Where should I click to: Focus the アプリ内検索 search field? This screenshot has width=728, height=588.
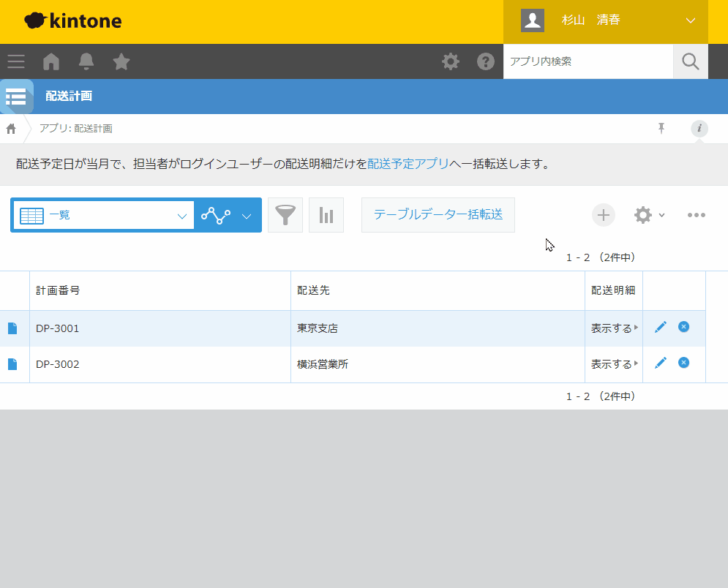tap(588, 61)
